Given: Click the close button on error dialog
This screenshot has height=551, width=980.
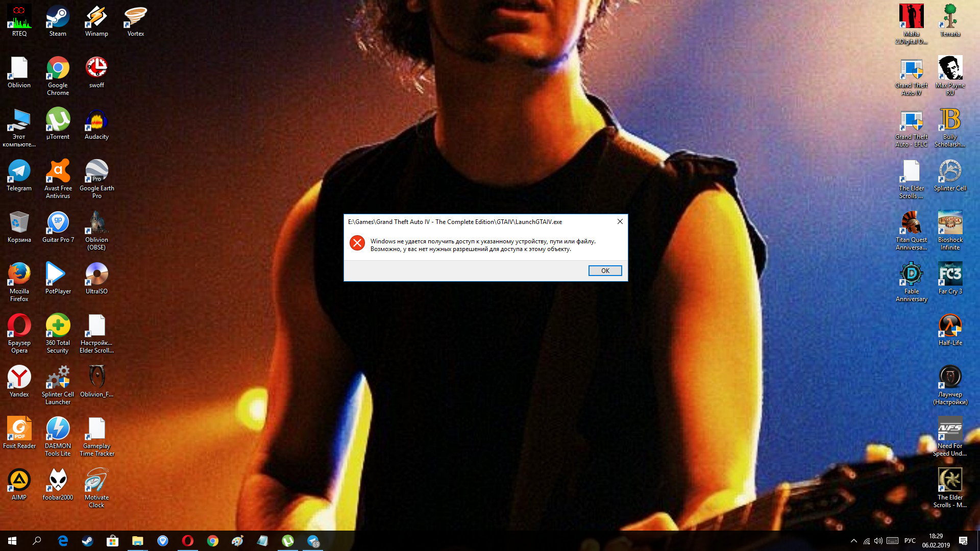Looking at the screenshot, I should pos(620,221).
